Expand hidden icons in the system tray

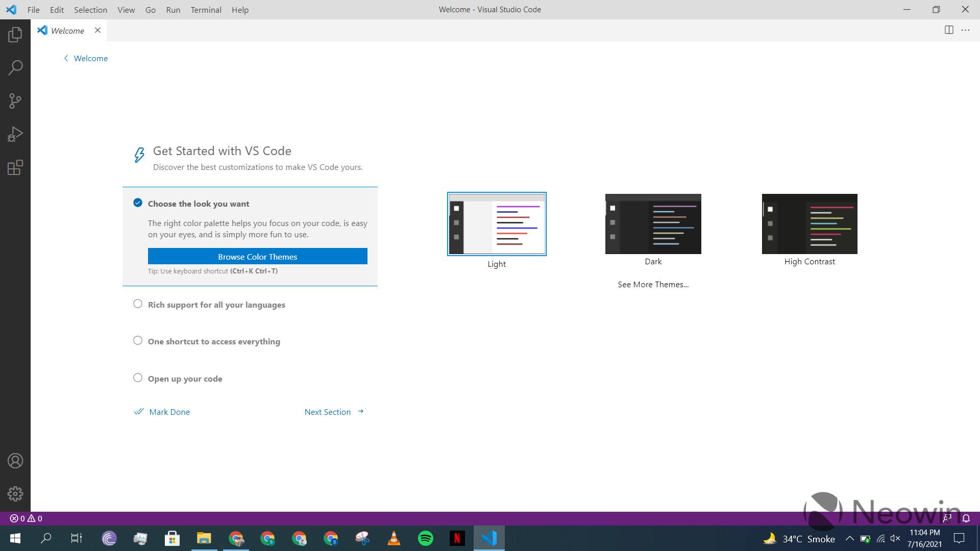[x=849, y=538]
